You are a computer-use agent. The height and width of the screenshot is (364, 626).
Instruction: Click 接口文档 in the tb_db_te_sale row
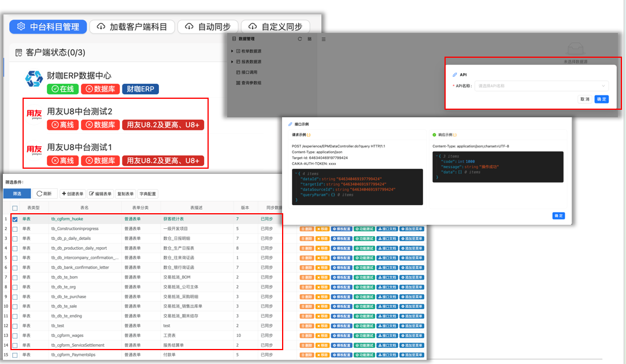387,307
